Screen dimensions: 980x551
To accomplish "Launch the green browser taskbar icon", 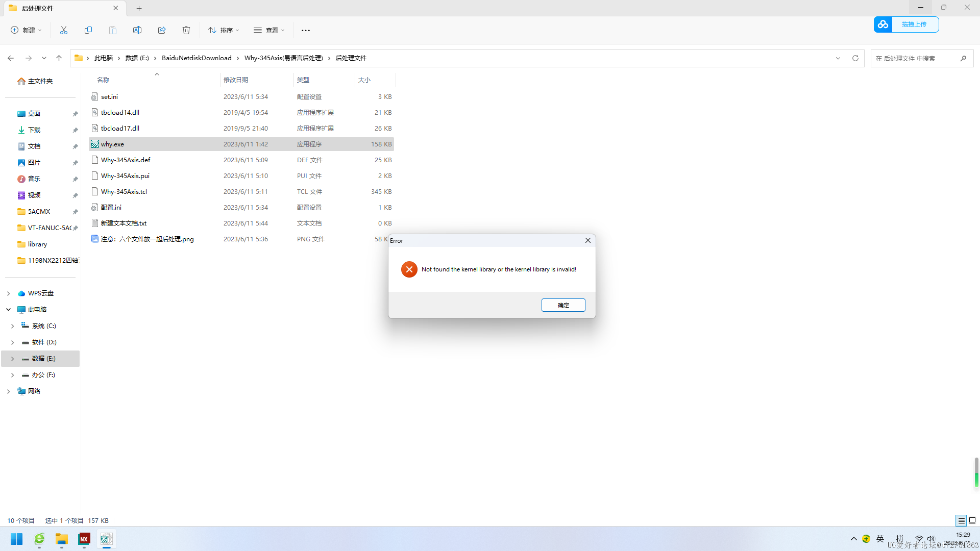I will (39, 539).
